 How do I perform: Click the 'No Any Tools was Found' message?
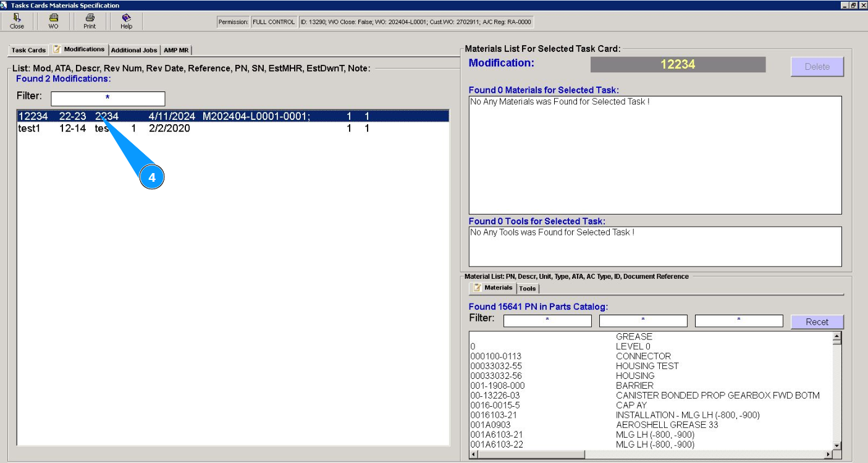[552, 232]
